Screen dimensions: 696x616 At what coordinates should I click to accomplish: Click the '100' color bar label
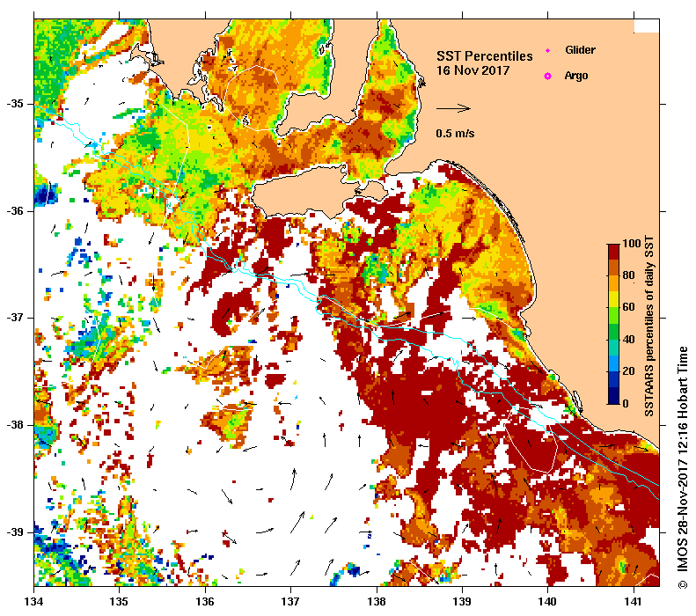[x=631, y=243]
